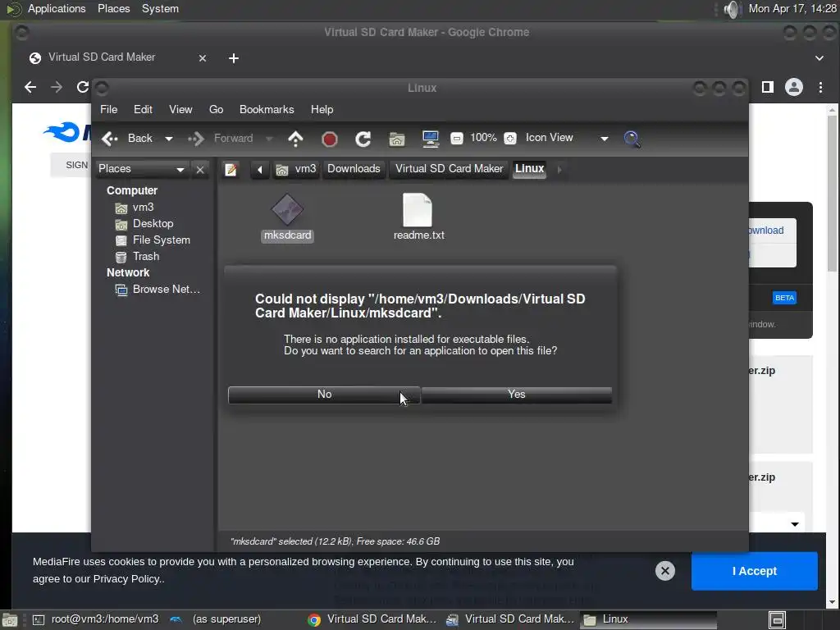Open the Edit menu

143,109
